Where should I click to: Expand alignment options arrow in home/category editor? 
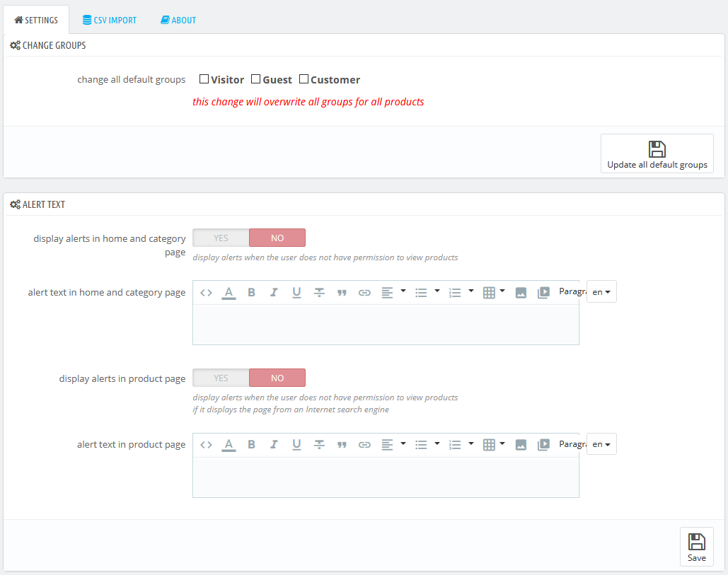[403, 291]
